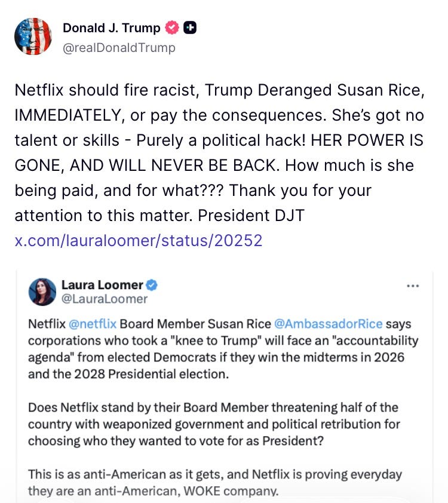Open the embedded Laura Loomer quote tweet card
This screenshot has width=448, height=503.
tap(224, 382)
